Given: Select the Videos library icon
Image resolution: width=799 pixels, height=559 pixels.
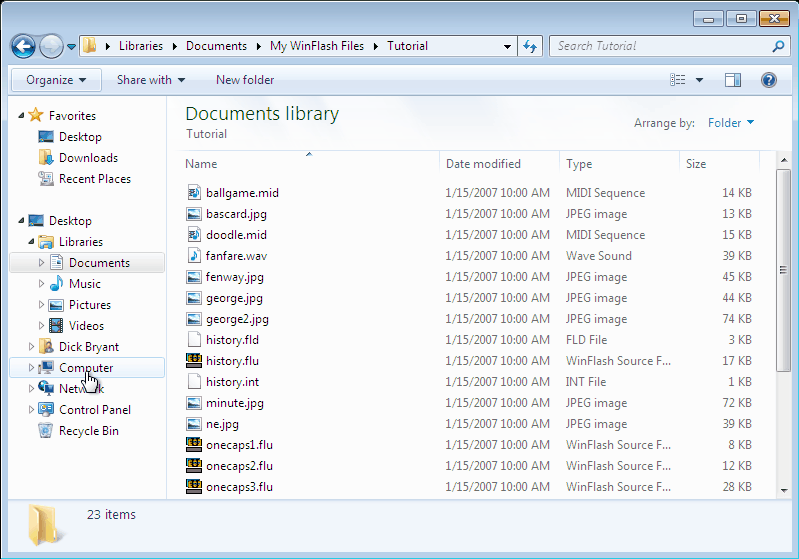Looking at the screenshot, I should point(56,325).
